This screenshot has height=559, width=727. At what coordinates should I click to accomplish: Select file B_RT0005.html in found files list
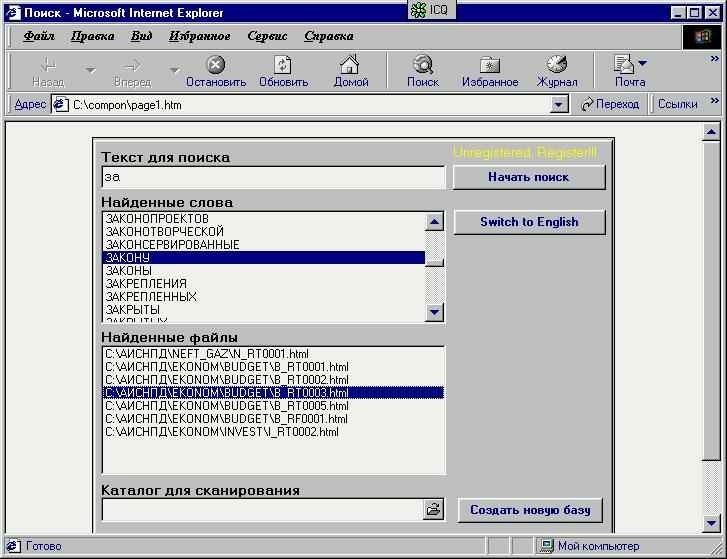click(227, 406)
